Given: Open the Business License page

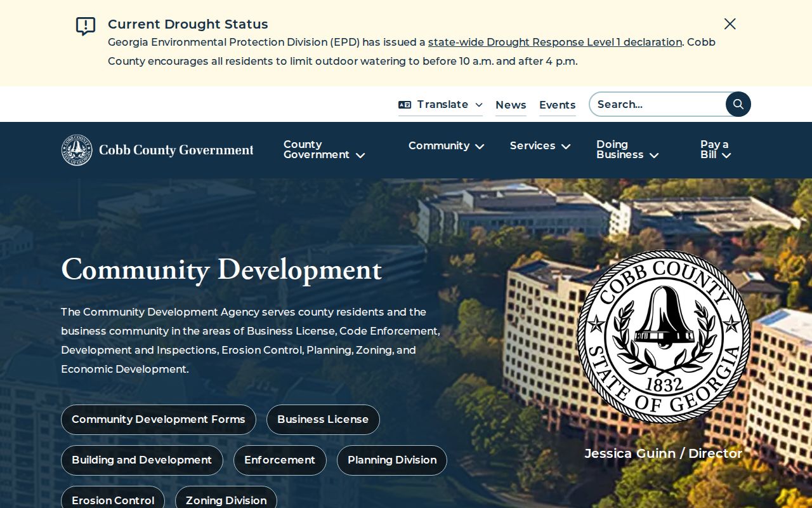Looking at the screenshot, I should [x=323, y=420].
